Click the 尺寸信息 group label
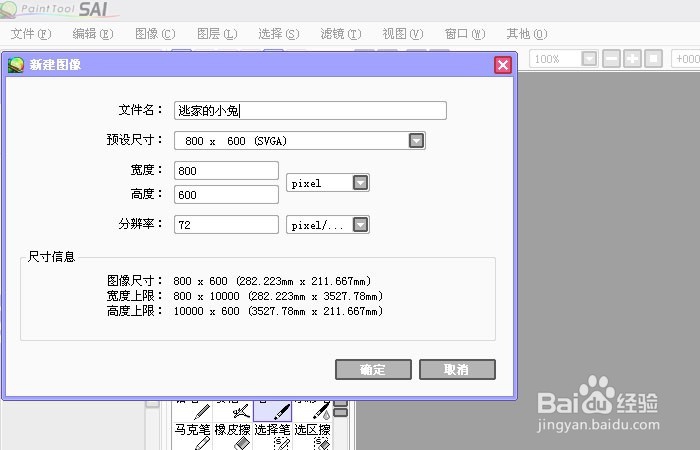 pyautogui.click(x=51, y=257)
